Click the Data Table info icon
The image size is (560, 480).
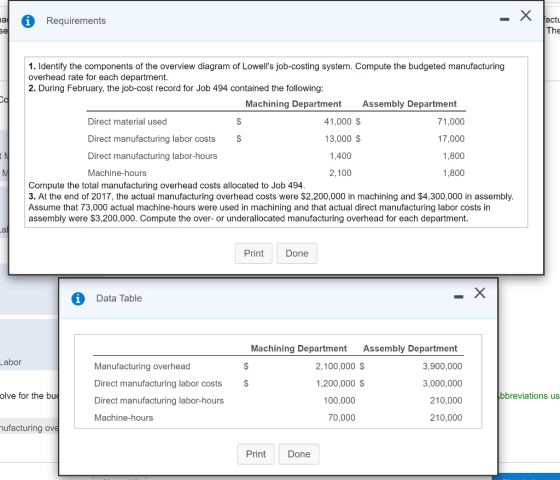pyautogui.click(x=78, y=299)
